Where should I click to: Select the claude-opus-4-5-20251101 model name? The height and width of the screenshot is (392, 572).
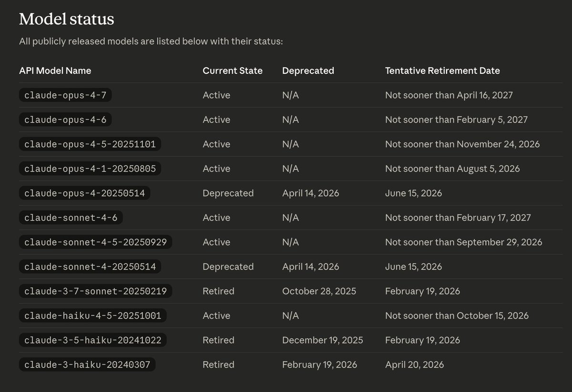coord(90,144)
